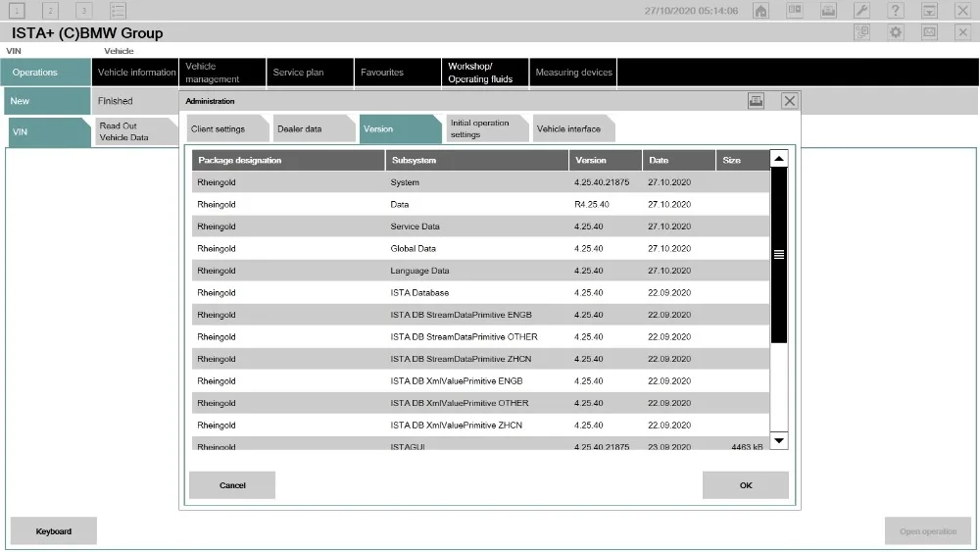Viewport: 980px width, 552px height.
Task: Open the Vehicle interface tab
Action: coord(573,128)
